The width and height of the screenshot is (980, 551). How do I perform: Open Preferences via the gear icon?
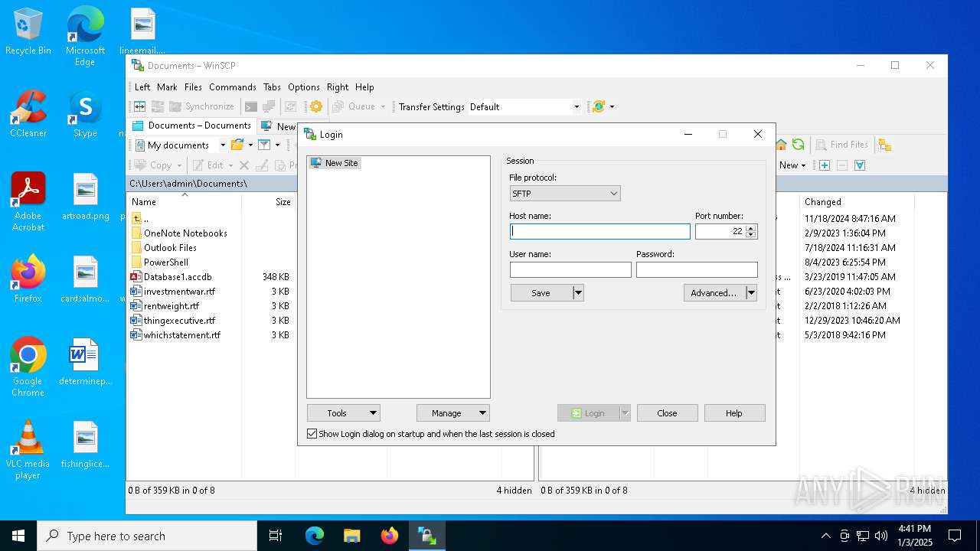[x=315, y=106]
